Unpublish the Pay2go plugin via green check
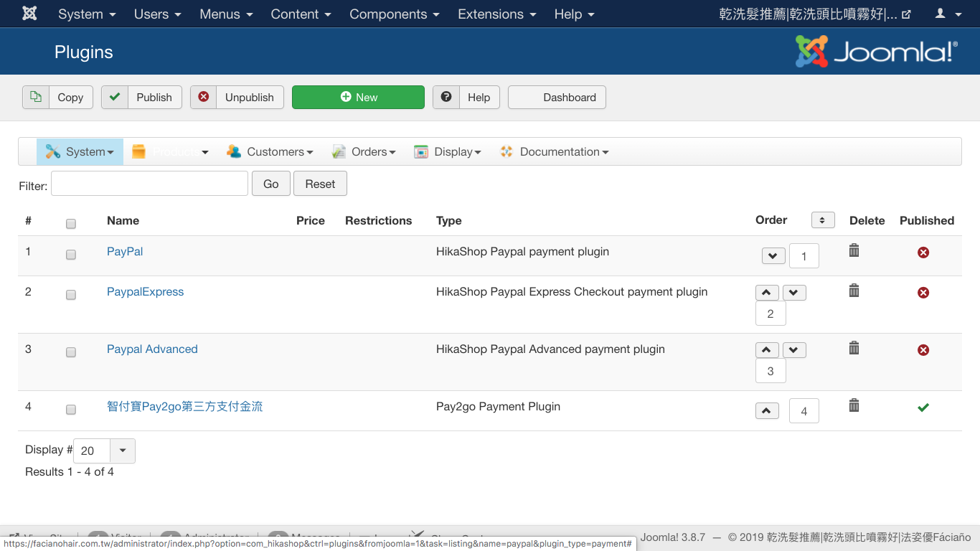The image size is (980, 551). coord(923,408)
